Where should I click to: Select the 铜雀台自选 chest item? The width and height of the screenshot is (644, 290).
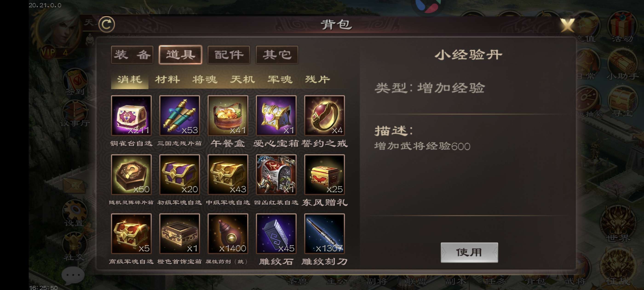[131, 115]
